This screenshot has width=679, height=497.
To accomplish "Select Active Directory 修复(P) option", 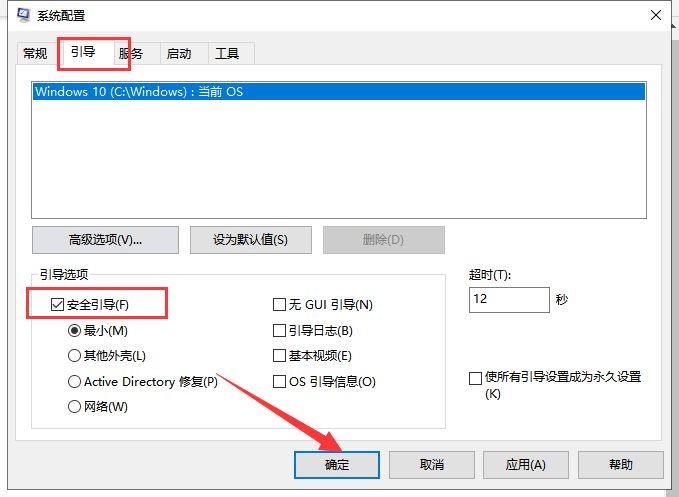I will 74,381.
